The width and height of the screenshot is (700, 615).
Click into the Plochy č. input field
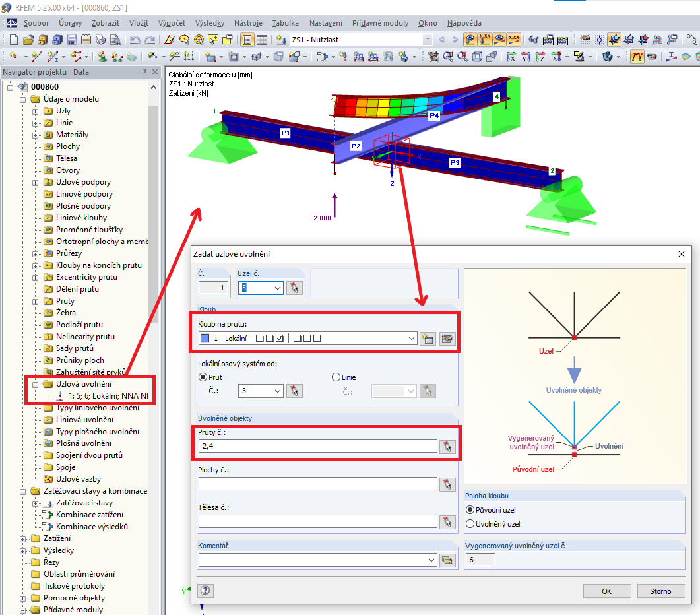317,484
